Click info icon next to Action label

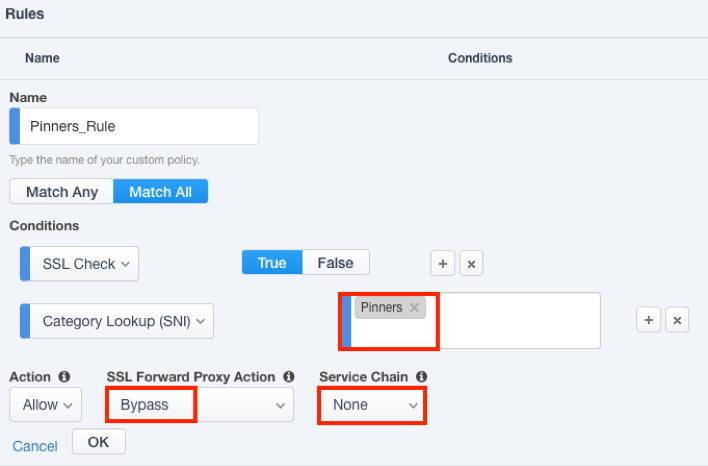[x=64, y=377]
